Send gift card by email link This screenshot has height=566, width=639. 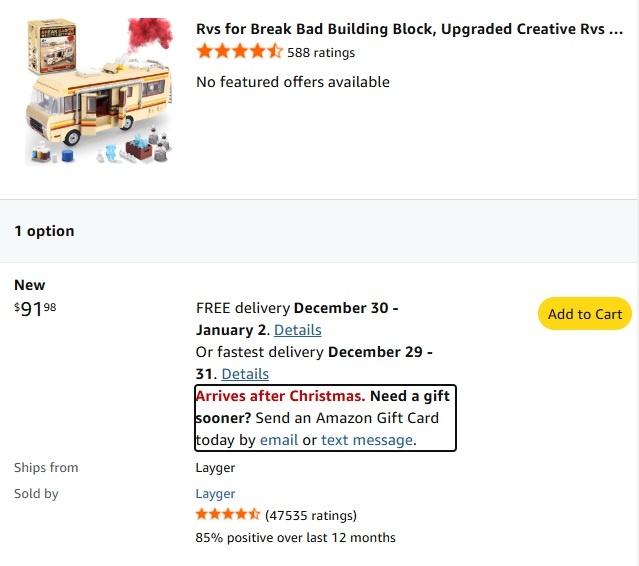click(x=279, y=440)
